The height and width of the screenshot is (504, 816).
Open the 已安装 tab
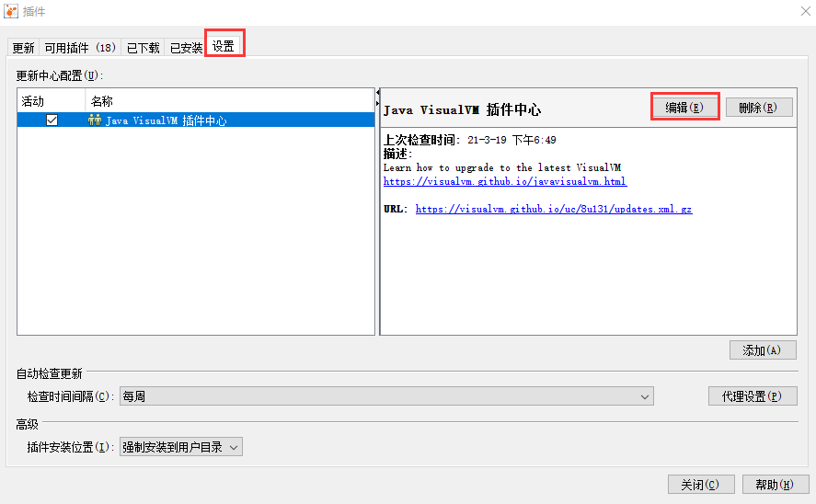click(x=186, y=48)
